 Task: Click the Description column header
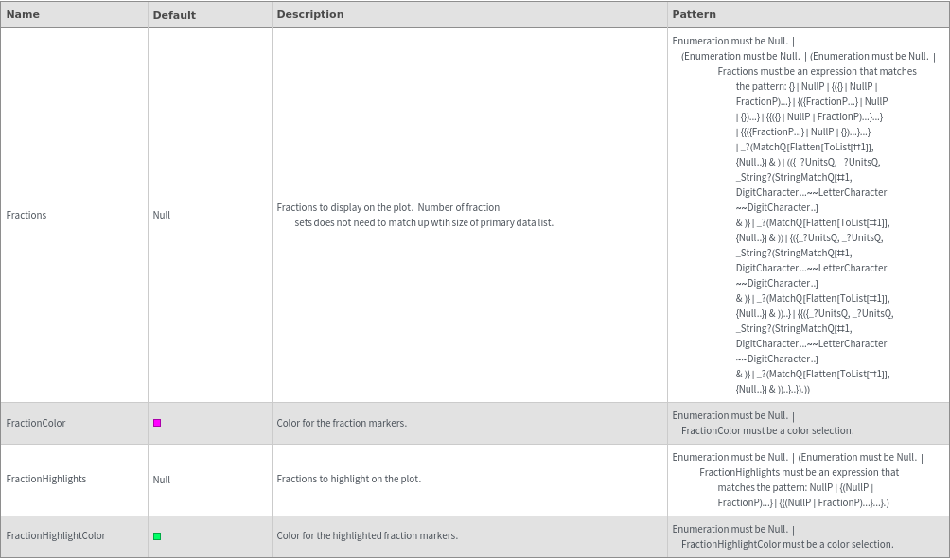click(x=310, y=14)
